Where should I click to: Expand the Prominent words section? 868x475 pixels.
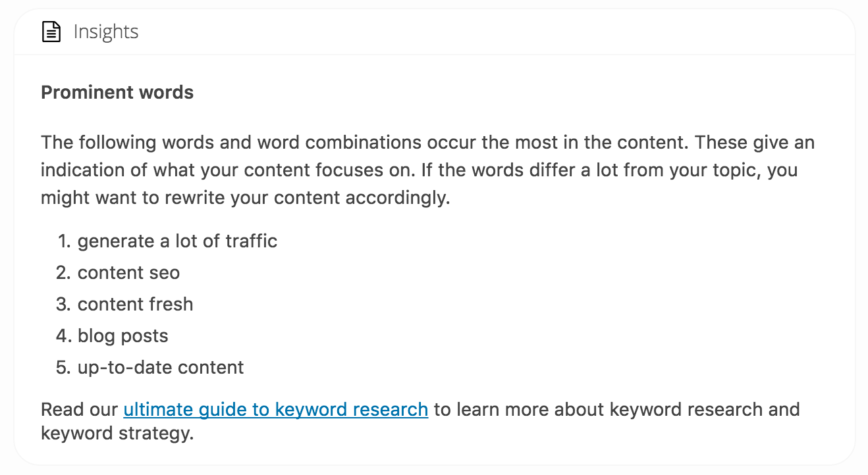[x=117, y=92]
